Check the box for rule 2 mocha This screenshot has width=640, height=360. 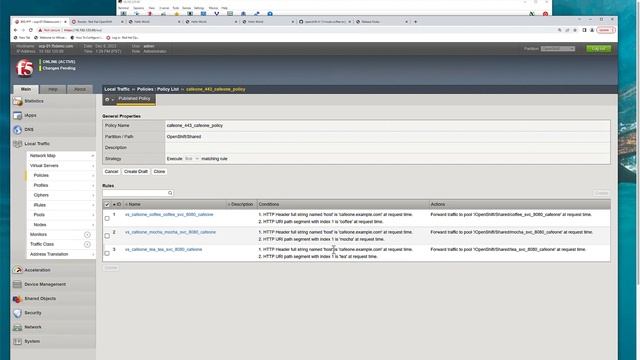107,236
